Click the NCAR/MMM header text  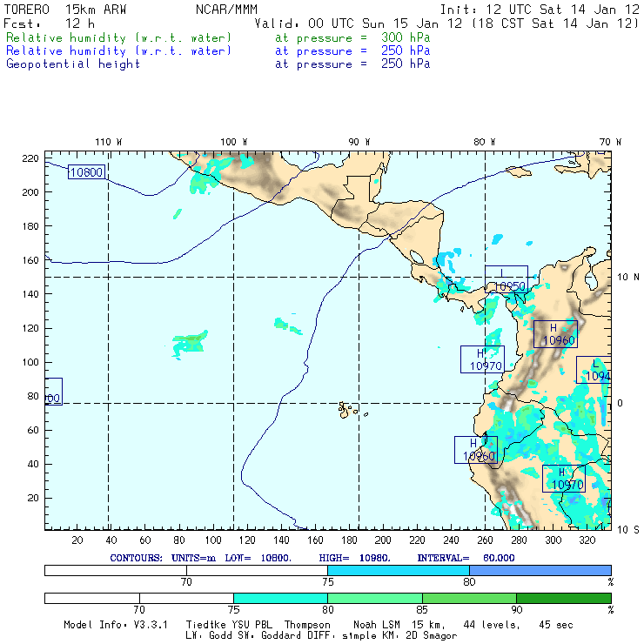point(226,10)
